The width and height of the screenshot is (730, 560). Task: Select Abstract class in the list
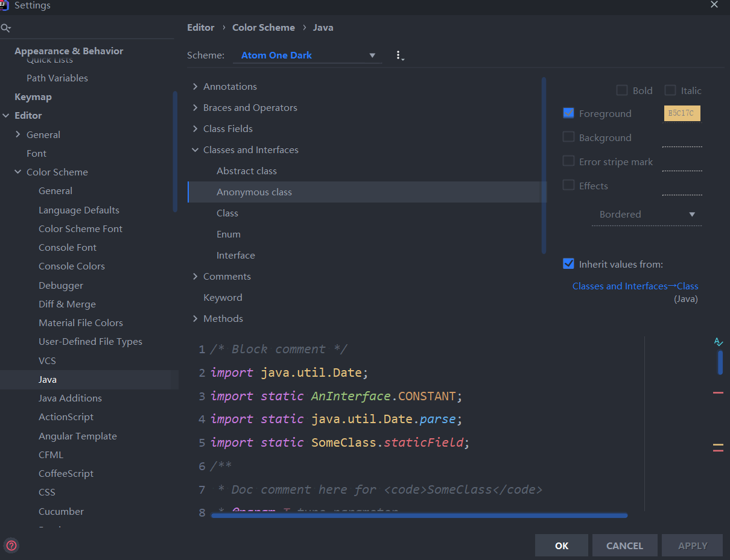click(x=247, y=171)
